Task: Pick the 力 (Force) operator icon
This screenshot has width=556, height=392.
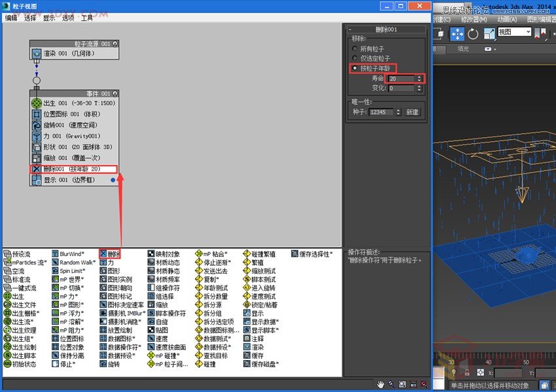Action: coord(111,261)
